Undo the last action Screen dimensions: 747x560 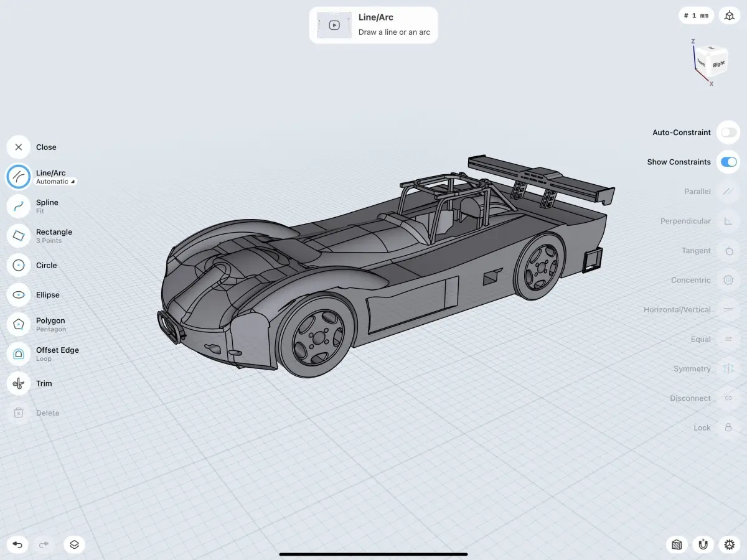point(17,545)
